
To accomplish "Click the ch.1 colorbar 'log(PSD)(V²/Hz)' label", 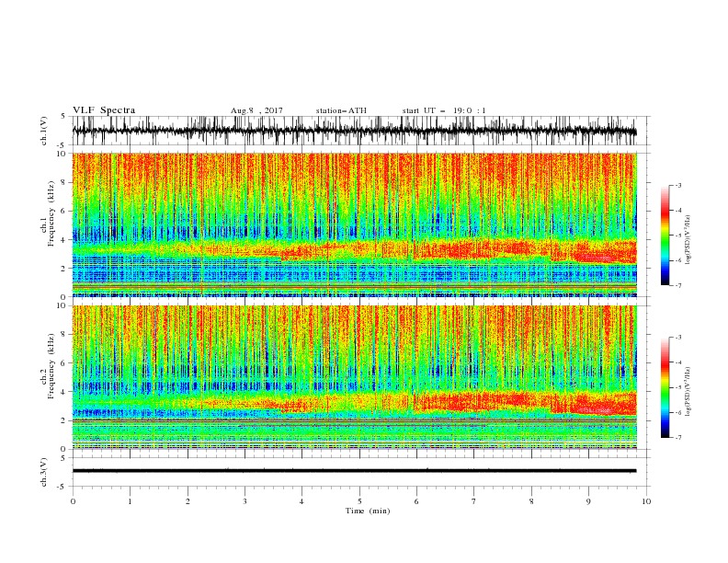I will coord(688,239).
